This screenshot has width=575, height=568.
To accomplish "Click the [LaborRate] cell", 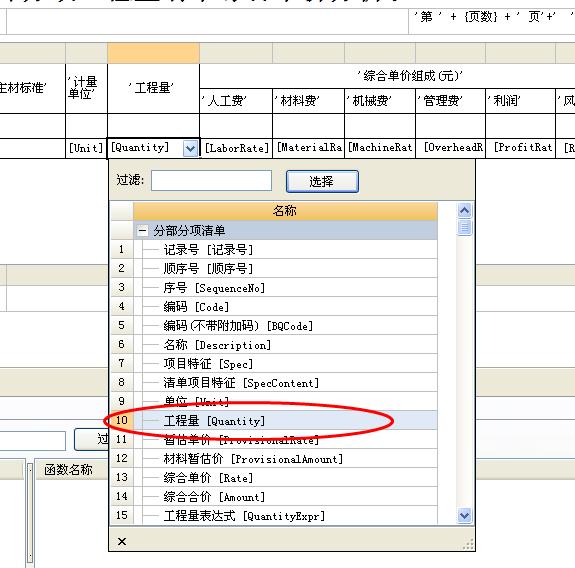I will click(236, 149).
